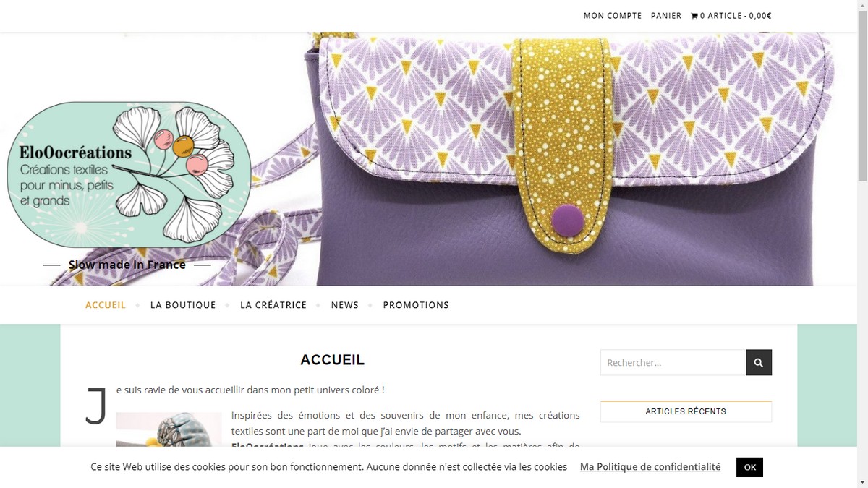Image resolution: width=868 pixels, height=488 pixels.
Task: Open the MON COMPTE menu
Action: click(x=613, y=16)
